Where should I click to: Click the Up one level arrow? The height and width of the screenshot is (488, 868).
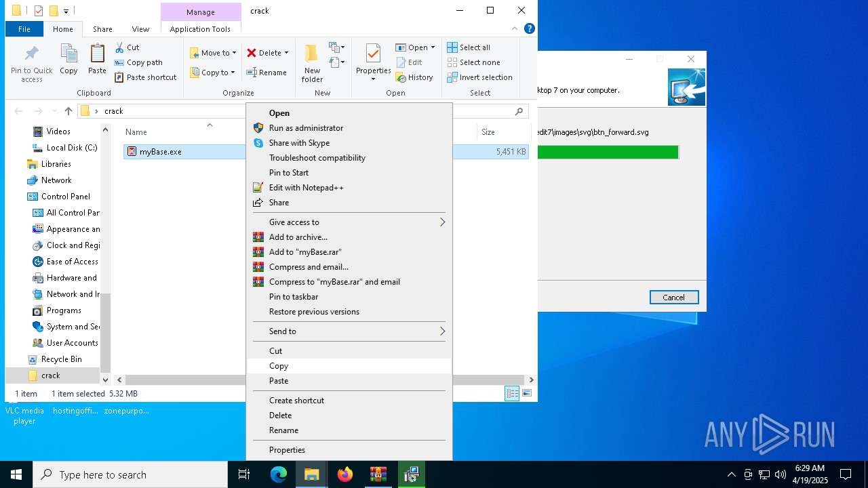tap(68, 111)
